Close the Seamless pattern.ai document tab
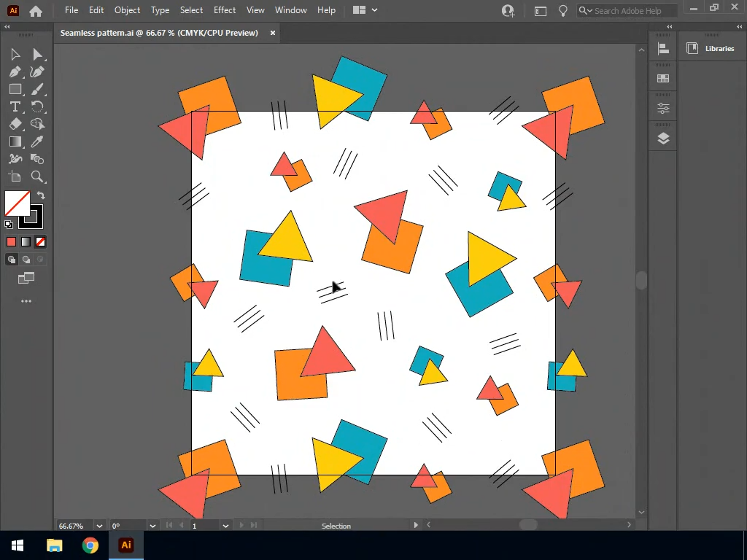The image size is (747, 560). tap(273, 33)
